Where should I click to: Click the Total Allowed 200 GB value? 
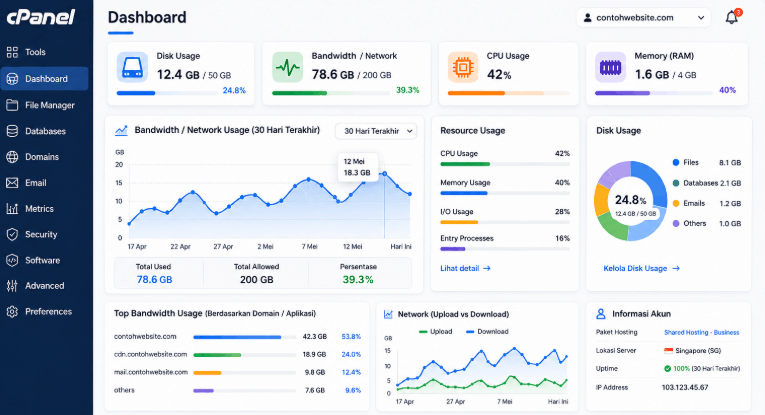(x=256, y=279)
